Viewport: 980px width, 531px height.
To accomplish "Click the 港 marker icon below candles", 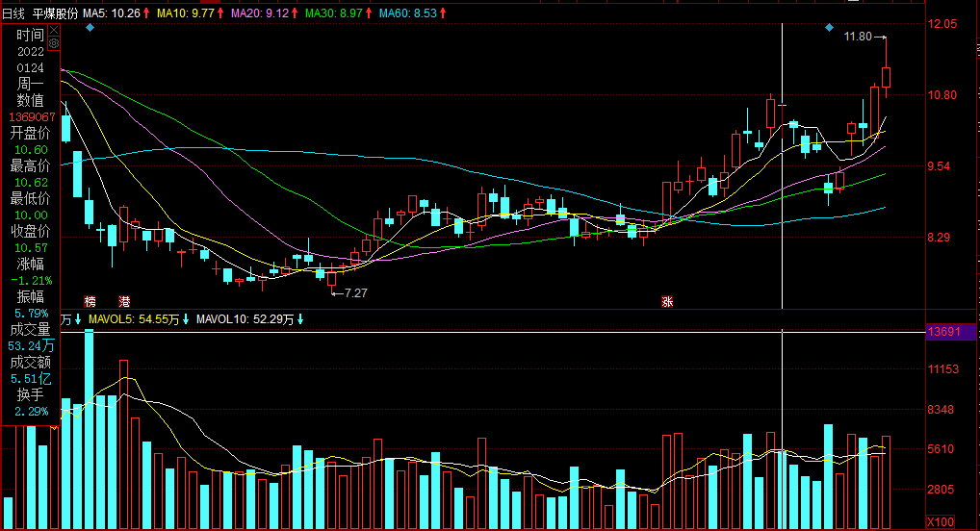I will coord(123,301).
